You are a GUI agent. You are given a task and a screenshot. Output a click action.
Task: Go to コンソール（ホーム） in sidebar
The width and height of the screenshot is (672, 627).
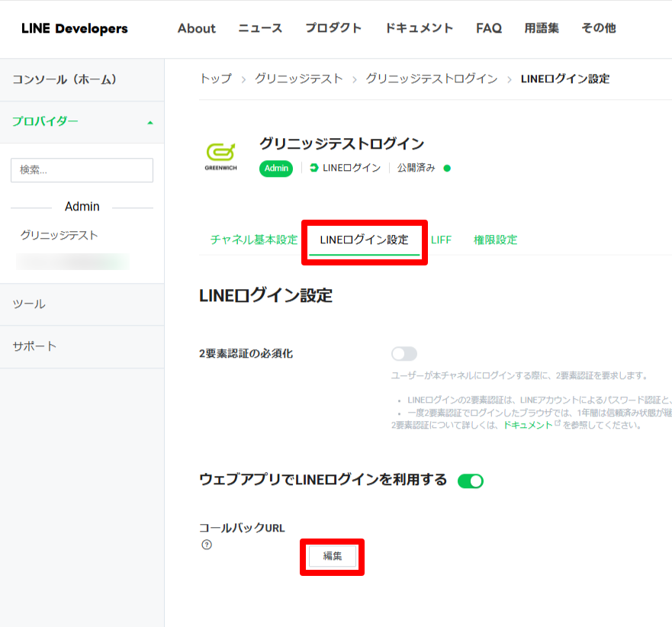[82, 80]
